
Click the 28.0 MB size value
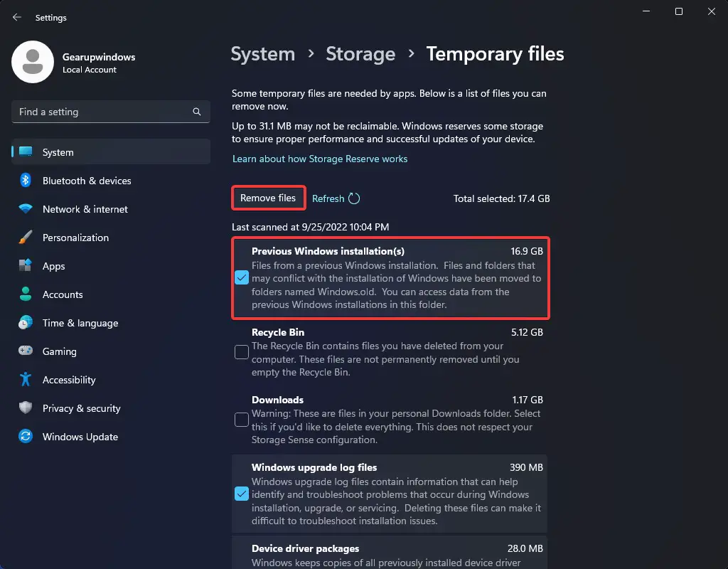[x=525, y=548]
